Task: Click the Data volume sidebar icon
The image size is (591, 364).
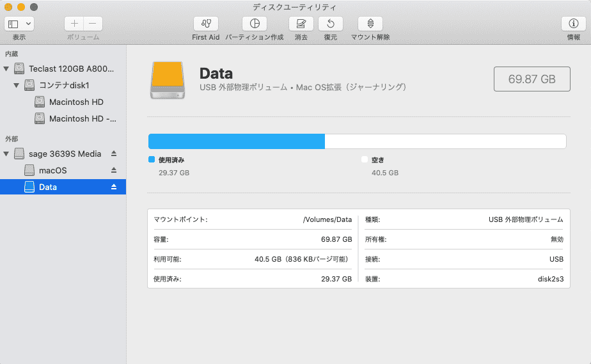Action: [29, 187]
